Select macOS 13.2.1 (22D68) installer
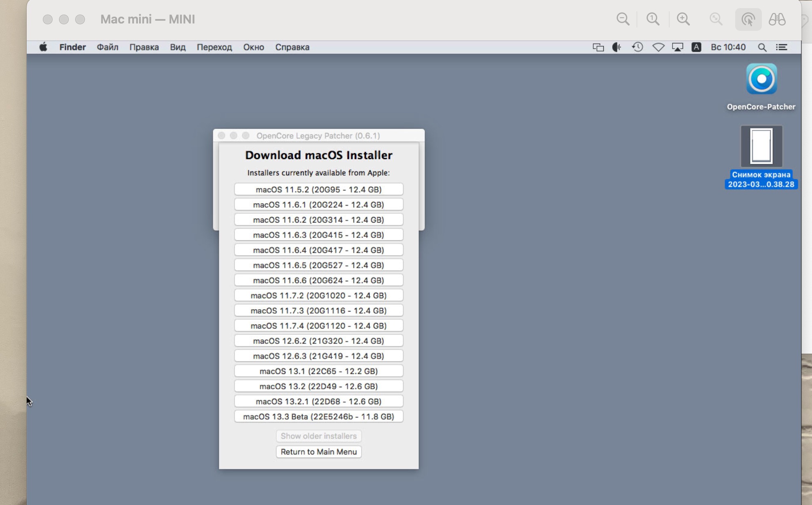The width and height of the screenshot is (812, 505). pyautogui.click(x=319, y=401)
